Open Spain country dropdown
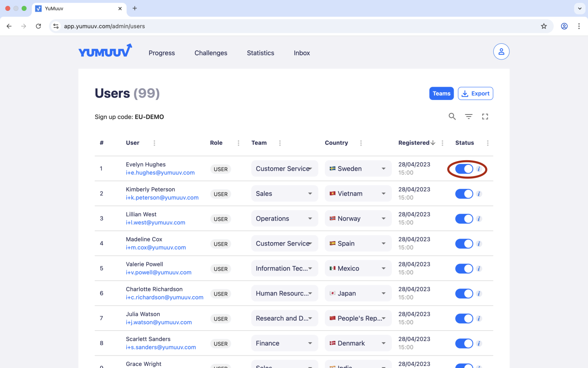 tap(358, 244)
